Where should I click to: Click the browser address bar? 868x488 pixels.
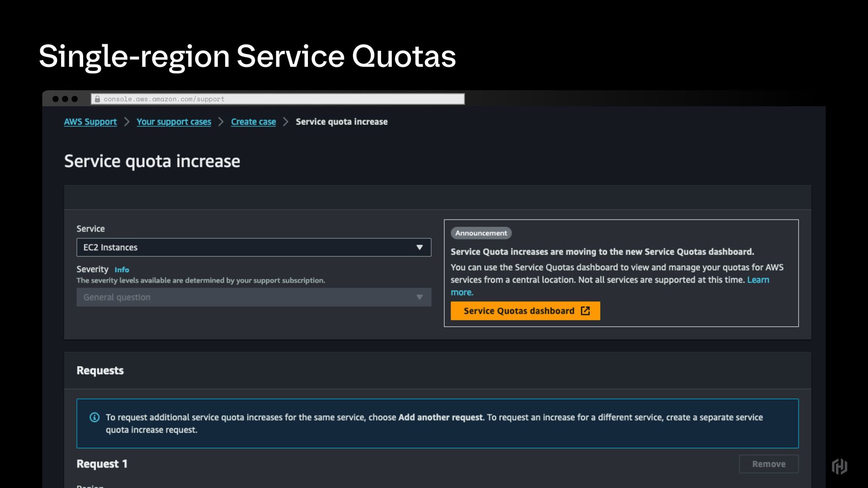click(278, 99)
